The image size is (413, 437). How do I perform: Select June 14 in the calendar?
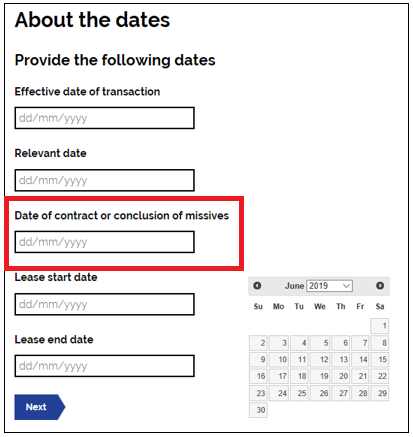click(x=360, y=359)
